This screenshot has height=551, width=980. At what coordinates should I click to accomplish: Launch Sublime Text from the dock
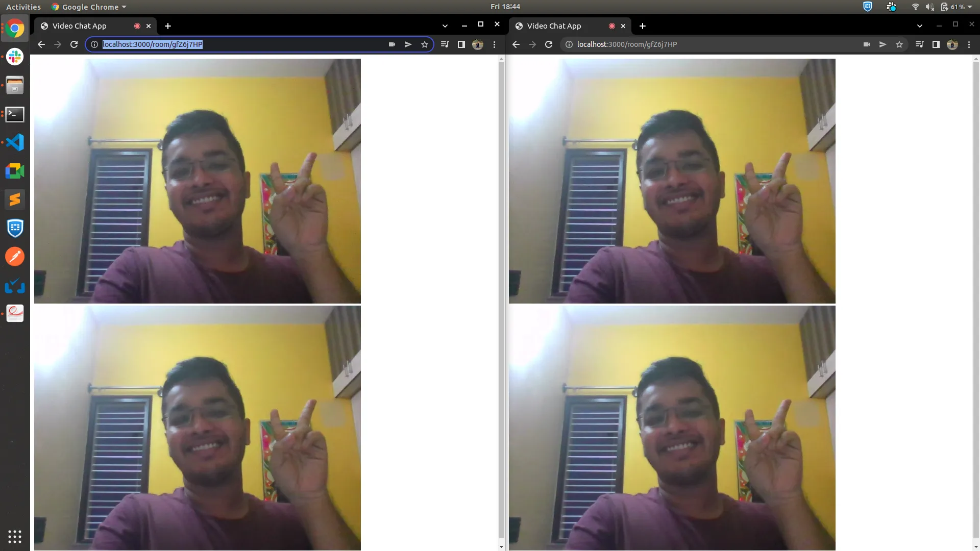(15, 199)
